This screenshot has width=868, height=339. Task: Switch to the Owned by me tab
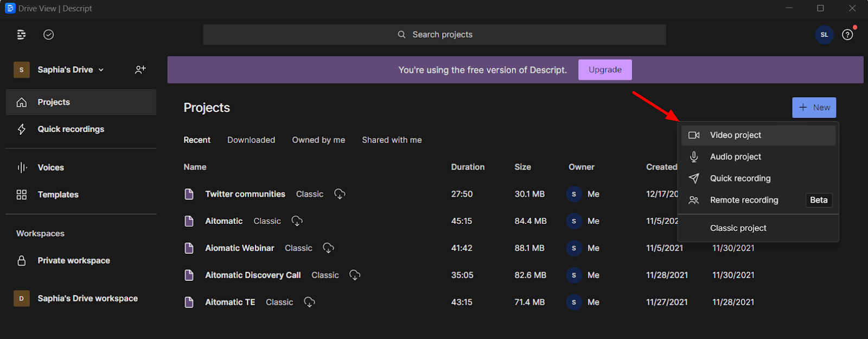click(318, 140)
